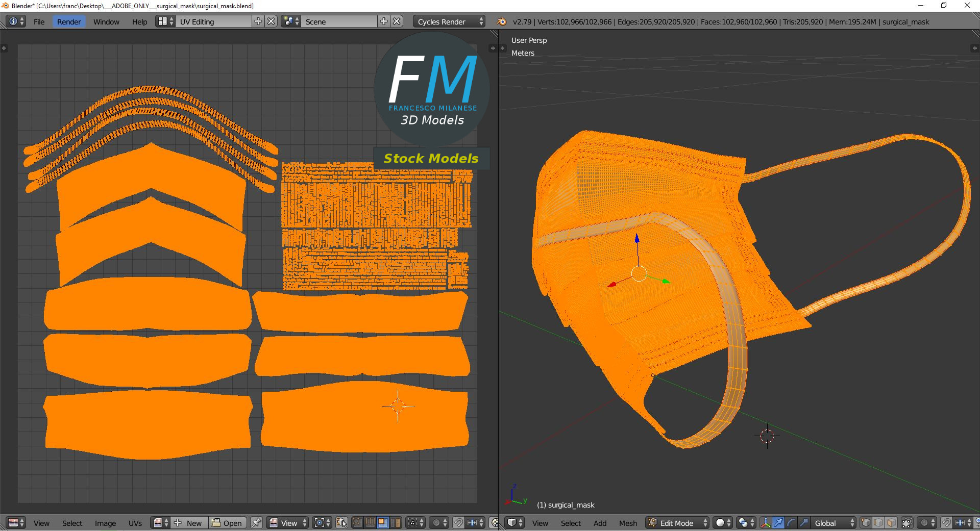This screenshot has width=980, height=531.
Task: Open the Global transform orientation dropdown
Action: (x=834, y=523)
